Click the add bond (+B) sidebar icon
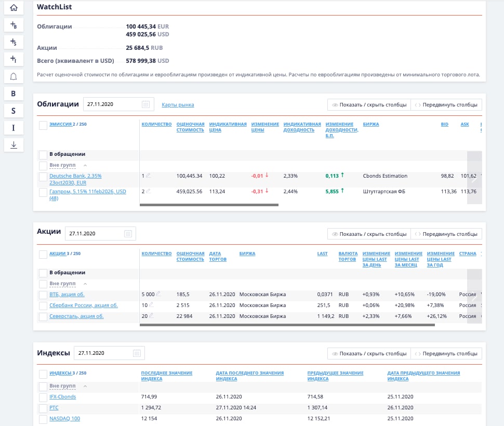Screen dimensions: 504x426 14,25
